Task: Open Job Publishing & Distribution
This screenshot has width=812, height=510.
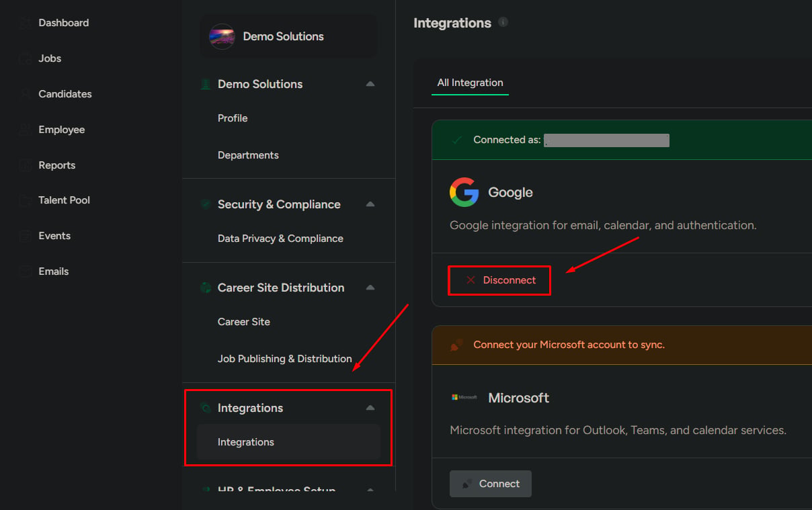Action: pos(285,359)
